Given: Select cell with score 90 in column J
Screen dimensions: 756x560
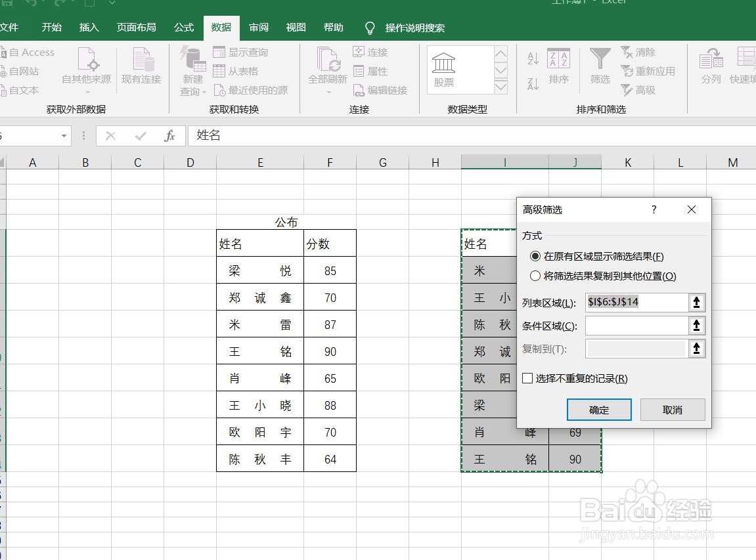Looking at the screenshot, I should coord(575,460).
